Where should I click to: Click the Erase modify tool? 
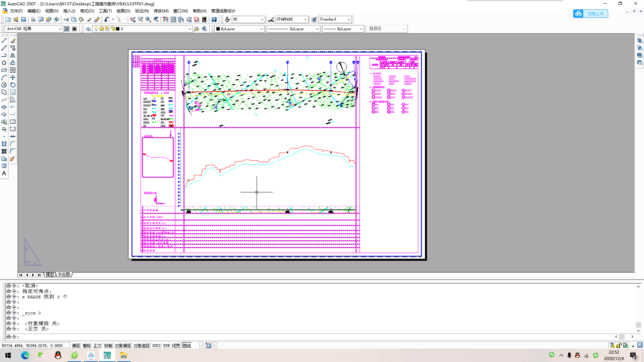13,41
